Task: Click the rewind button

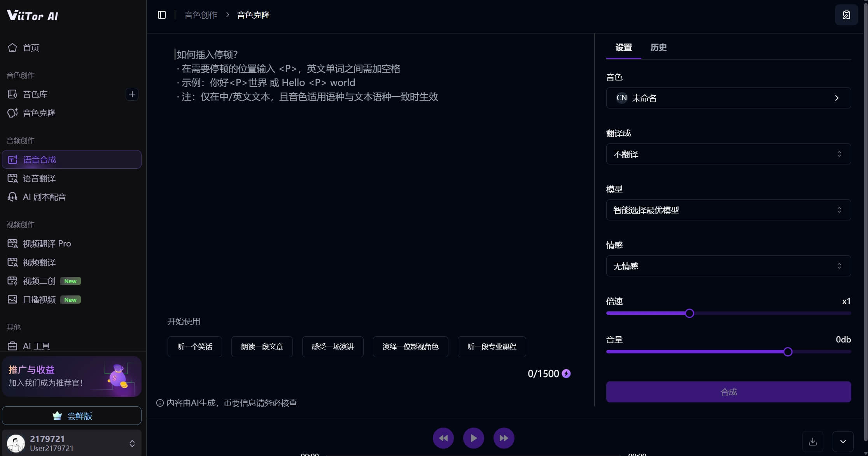Action: [443, 438]
